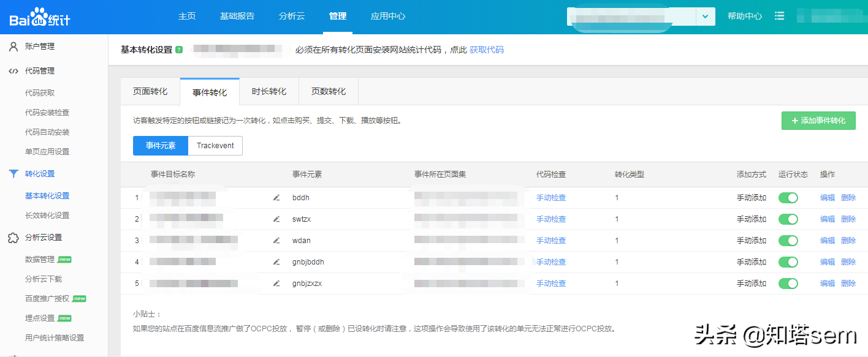Select the 事件元素 option button
This screenshot has width=868, height=357.
point(161,146)
